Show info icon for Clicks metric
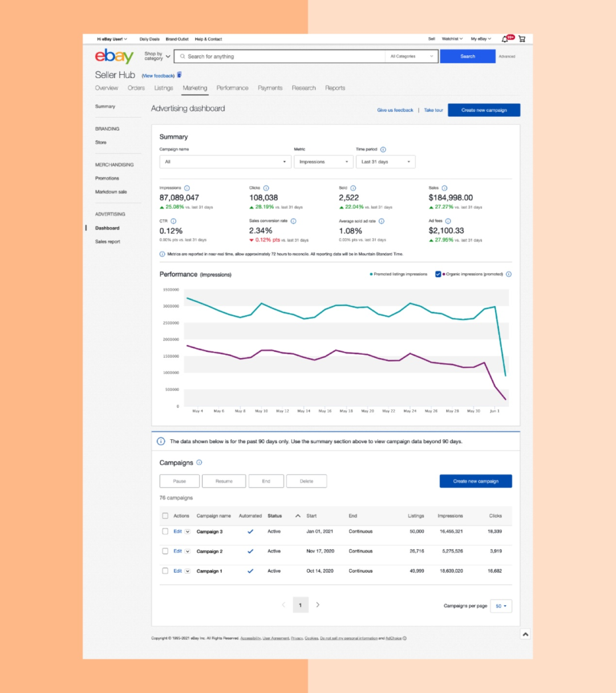This screenshot has width=616, height=693. click(266, 188)
